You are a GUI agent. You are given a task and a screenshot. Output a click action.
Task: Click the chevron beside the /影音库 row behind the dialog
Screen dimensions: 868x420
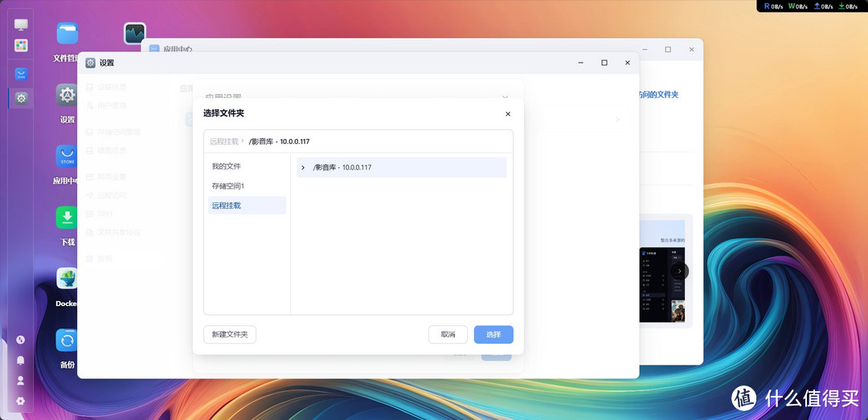618,120
